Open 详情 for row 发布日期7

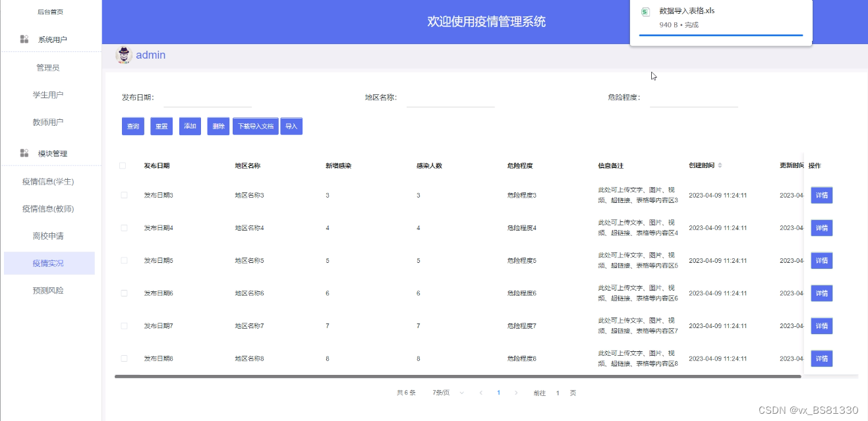822,325
